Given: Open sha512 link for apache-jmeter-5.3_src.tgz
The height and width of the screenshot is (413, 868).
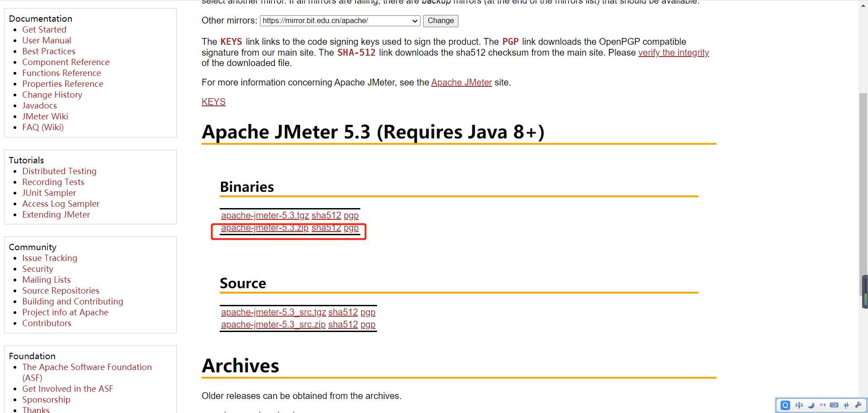Looking at the screenshot, I should (x=343, y=312).
